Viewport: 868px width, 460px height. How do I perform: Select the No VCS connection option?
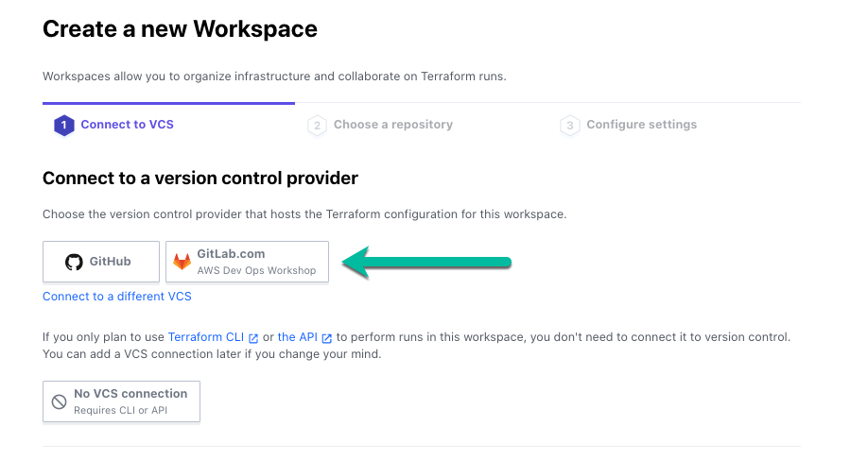pyautogui.click(x=121, y=401)
